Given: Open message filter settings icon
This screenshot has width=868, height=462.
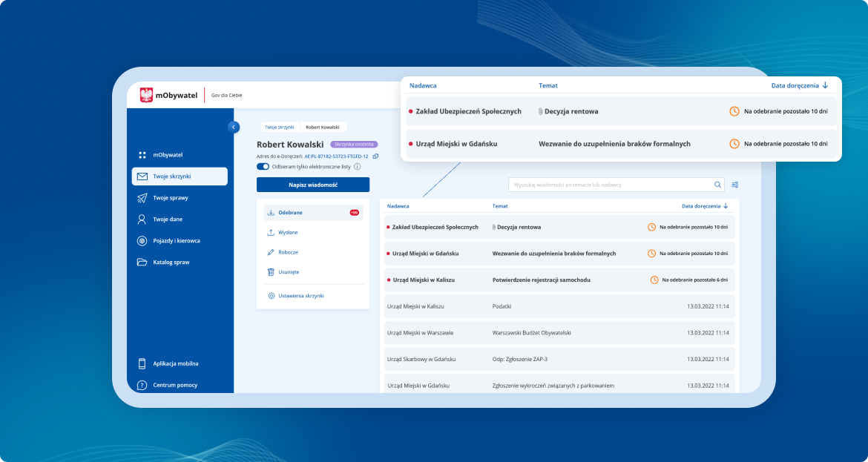Looking at the screenshot, I should click(734, 185).
